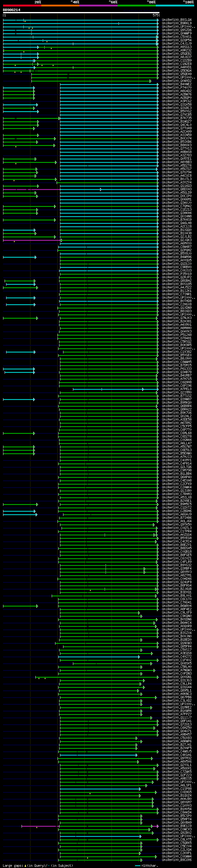Select label UniRef100_Q8F141

click(177, 721)
